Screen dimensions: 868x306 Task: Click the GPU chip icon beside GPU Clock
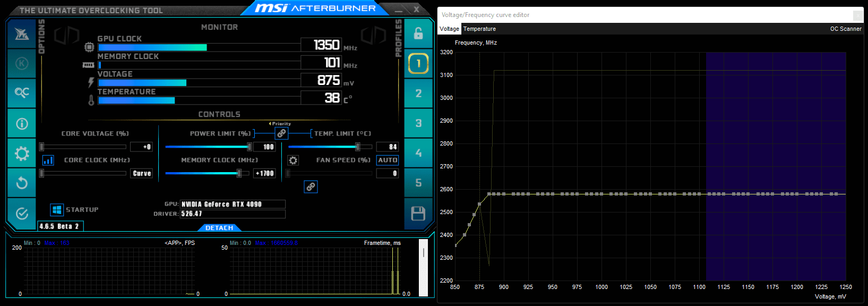pyautogui.click(x=89, y=47)
